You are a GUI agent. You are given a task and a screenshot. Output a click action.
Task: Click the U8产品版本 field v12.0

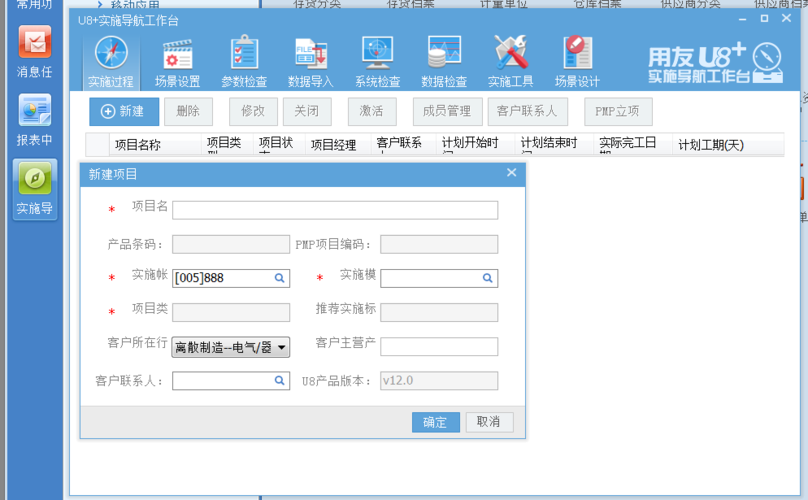tap(439, 380)
